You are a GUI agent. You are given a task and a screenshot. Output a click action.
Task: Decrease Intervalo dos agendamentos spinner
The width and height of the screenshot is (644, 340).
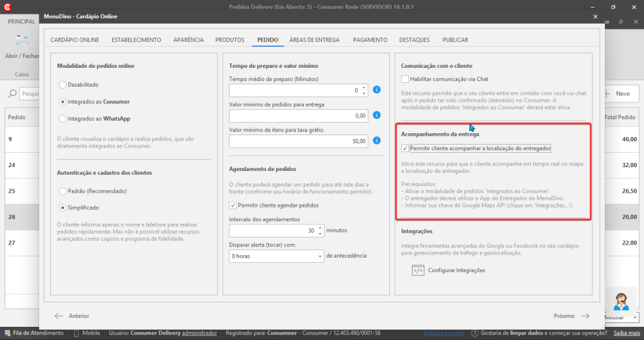tap(320, 234)
